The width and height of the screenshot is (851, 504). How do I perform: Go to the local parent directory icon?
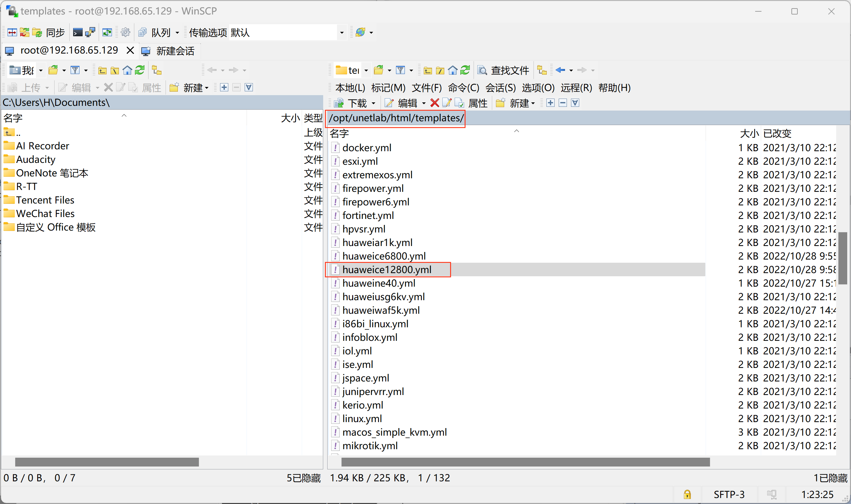pos(102,70)
